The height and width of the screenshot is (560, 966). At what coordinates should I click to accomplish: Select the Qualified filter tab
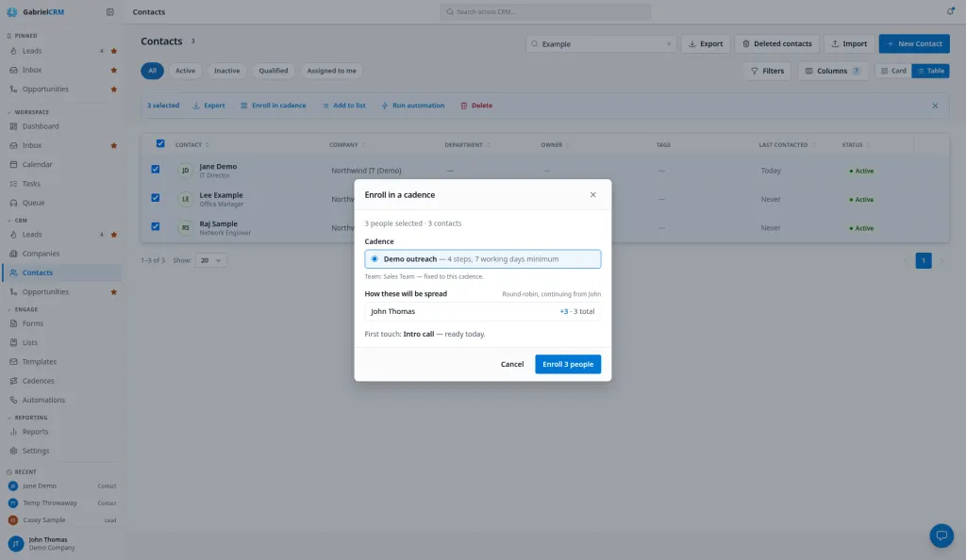pos(273,71)
